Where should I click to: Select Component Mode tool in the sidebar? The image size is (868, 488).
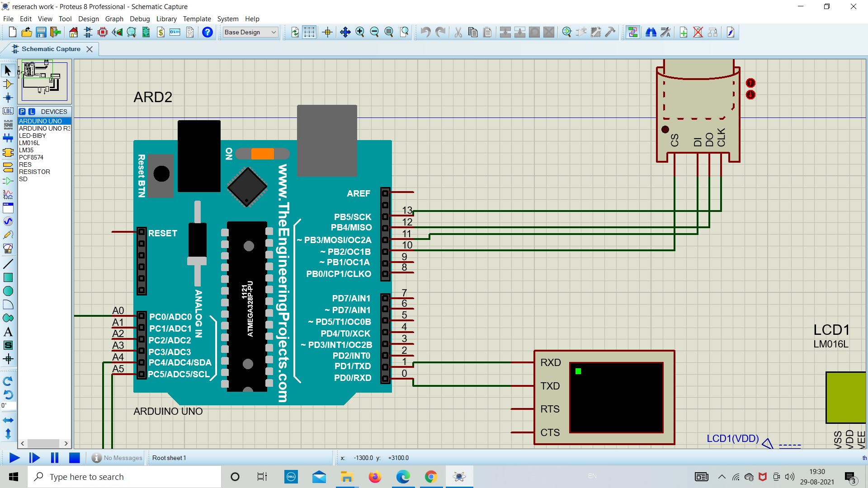pyautogui.click(x=8, y=84)
